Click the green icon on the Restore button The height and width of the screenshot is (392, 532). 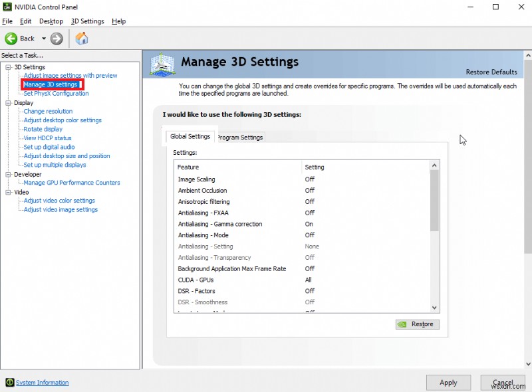403,324
